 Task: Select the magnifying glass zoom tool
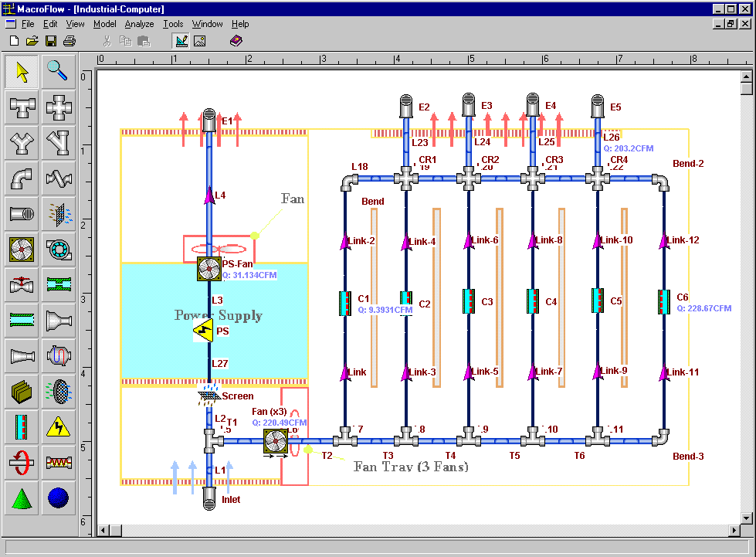tap(58, 72)
